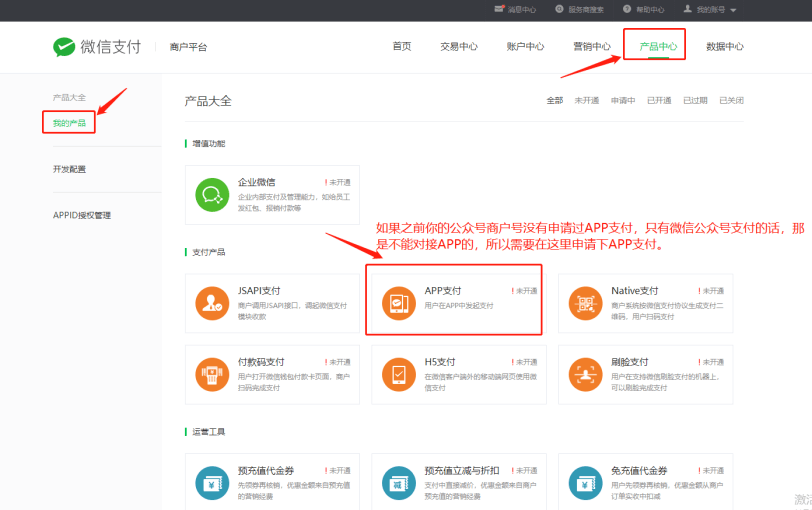The height and width of the screenshot is (510, 812).
Task: Click the 企业微信 product title
Action: 256,182
